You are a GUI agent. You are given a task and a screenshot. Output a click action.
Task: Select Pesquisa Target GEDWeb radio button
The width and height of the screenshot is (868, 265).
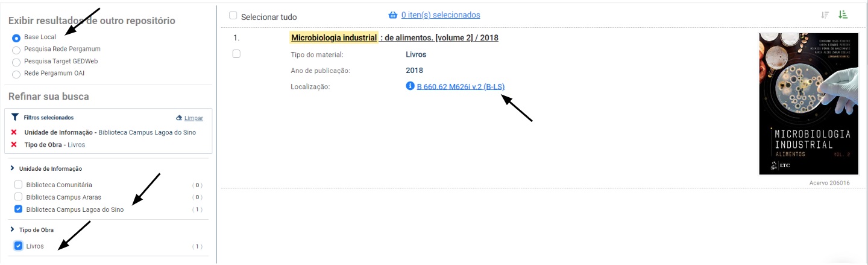16,62
